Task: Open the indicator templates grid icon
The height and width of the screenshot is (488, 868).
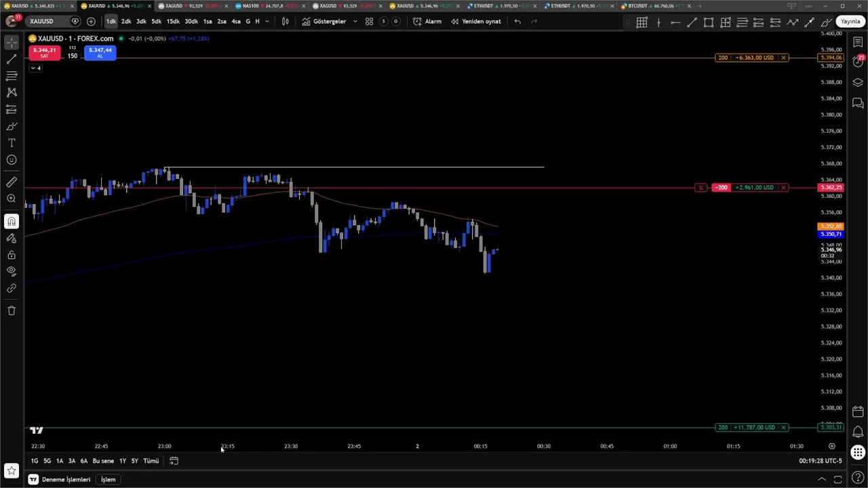Action: (x=369, y=21)
